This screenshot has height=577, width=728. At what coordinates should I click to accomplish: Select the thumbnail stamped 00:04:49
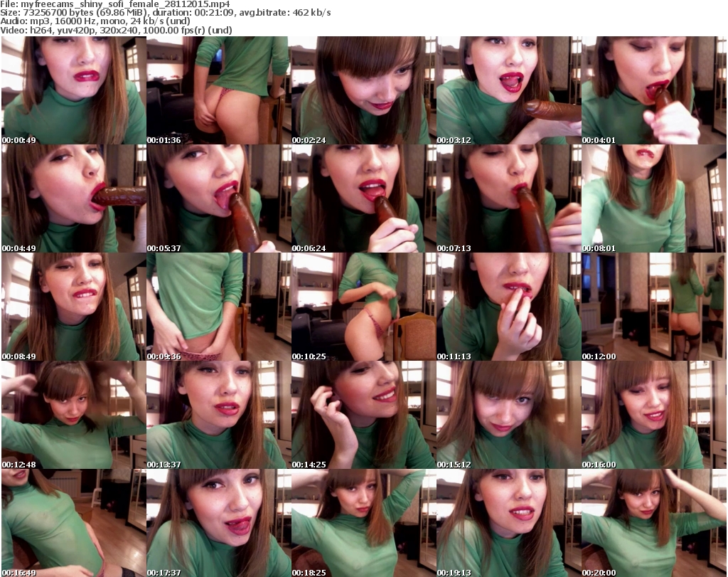coord(74,198)
